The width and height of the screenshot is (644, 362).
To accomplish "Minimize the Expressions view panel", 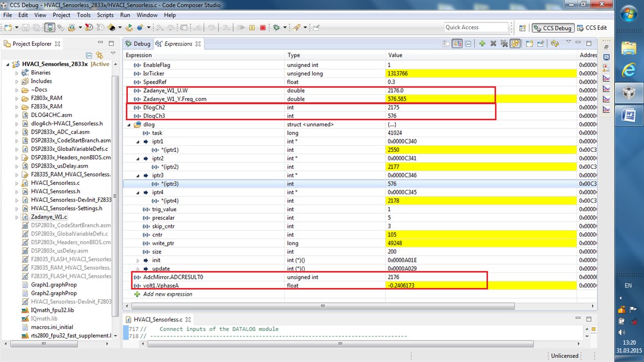I will click(577, 43).
